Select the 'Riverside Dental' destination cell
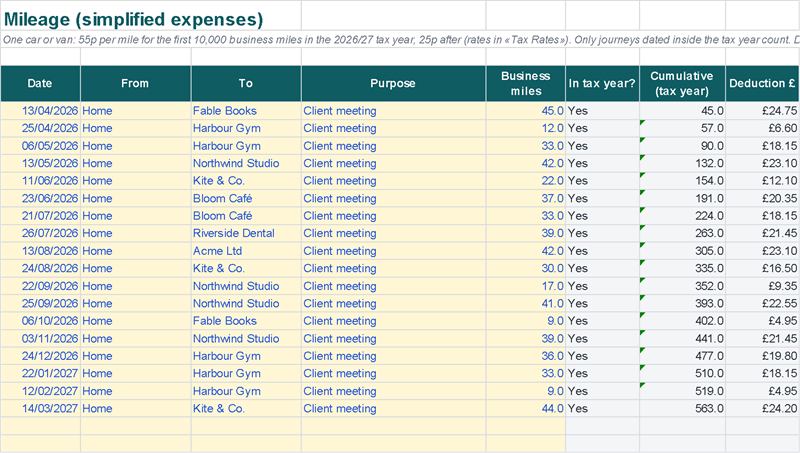The image size is (800, 453). [x=246, y=233]
